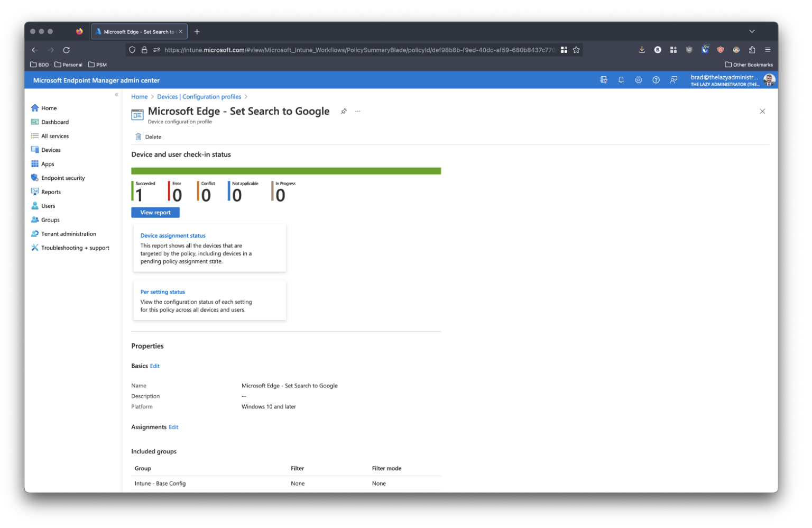The height and width of the screenshot is (528, 812).
Task: Click the View report button
Action: click(155, 212)
